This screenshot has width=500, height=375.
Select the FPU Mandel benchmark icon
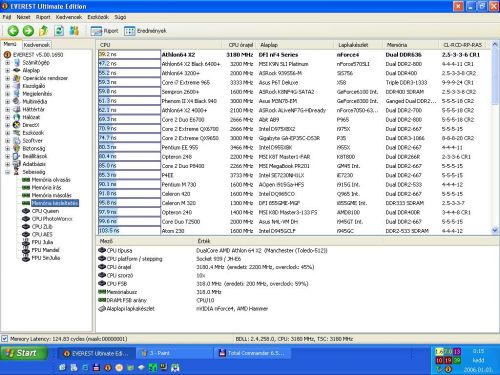tap(26, 250)
